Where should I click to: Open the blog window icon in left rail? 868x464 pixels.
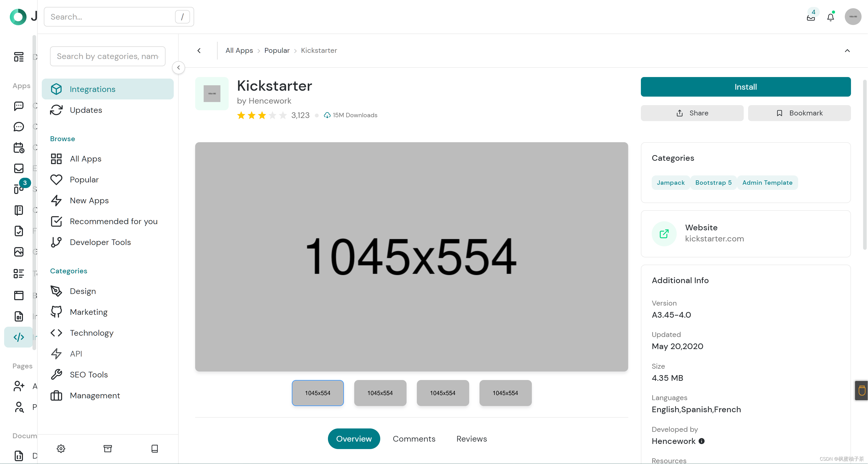(x=19, y=295)
